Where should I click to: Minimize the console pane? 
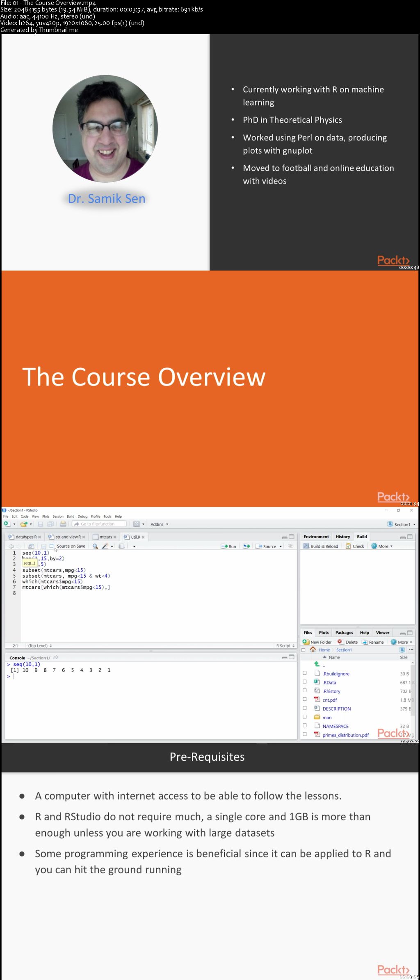click(x=284, y=657)
